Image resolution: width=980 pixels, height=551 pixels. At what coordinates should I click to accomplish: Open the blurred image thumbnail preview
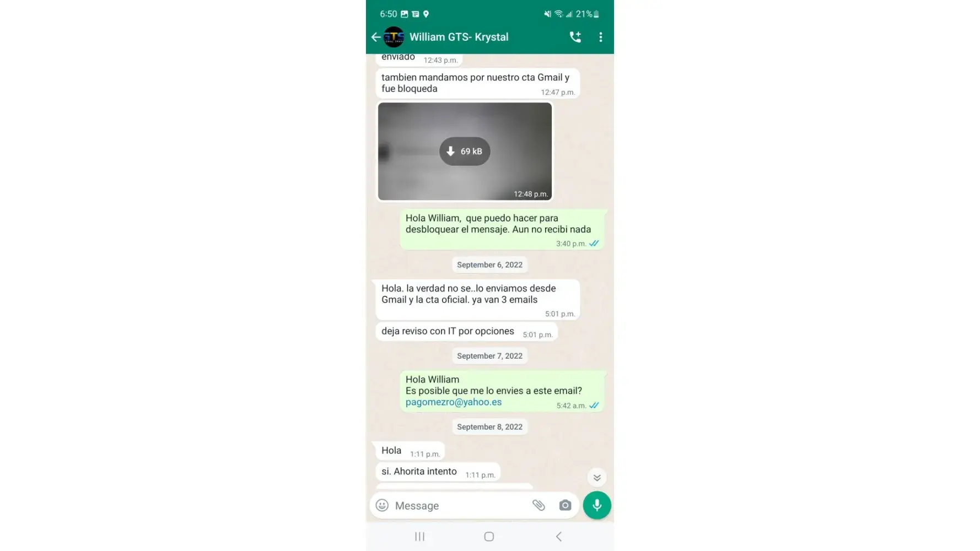(x=465, y=152)
